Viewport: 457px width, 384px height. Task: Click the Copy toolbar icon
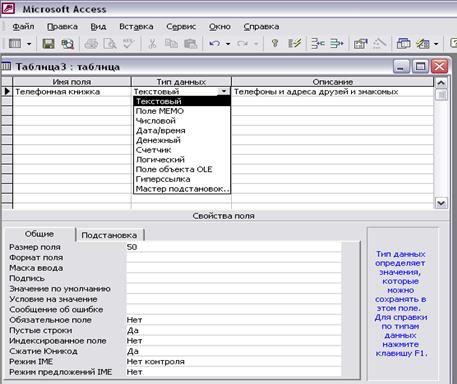click(171, 44)
